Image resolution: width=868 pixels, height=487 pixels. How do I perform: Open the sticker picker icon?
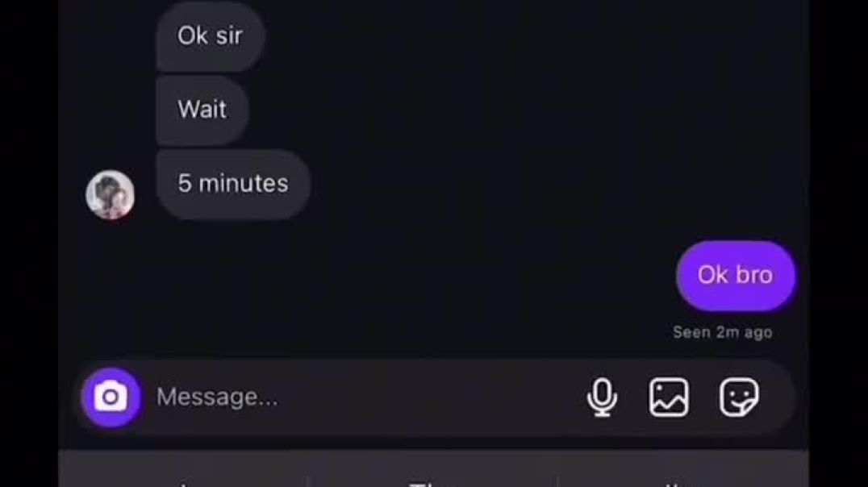click(x=739, y=397)
